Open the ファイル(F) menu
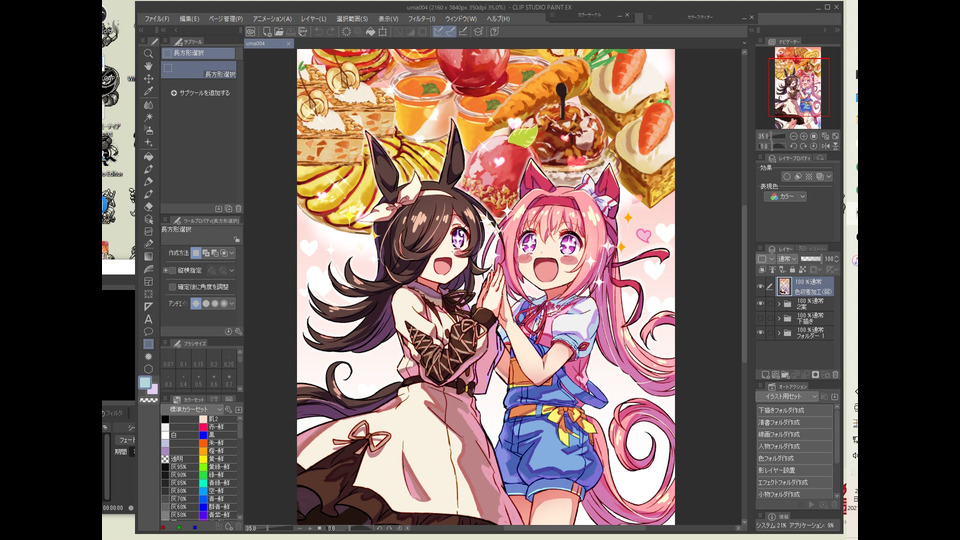Image resolution: width=960 pixels, height=540 pixels. 157,19
